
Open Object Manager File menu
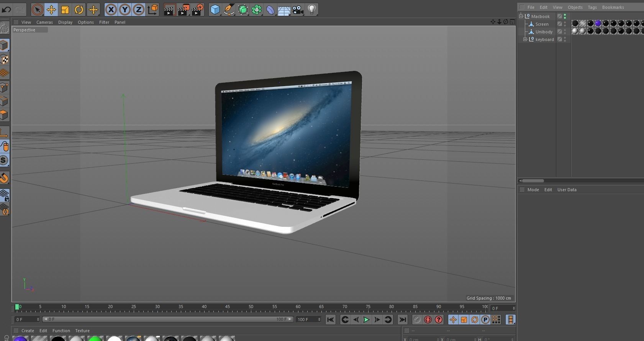[531, 7]
